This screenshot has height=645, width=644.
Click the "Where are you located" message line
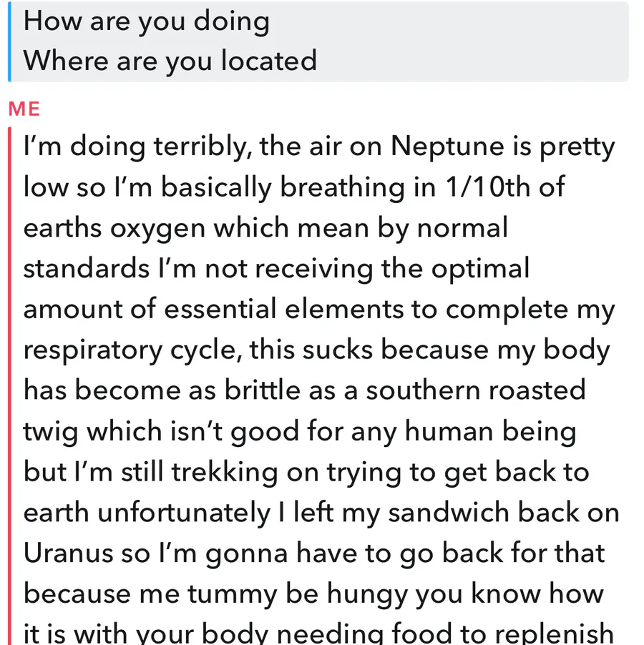coord(170,61)
